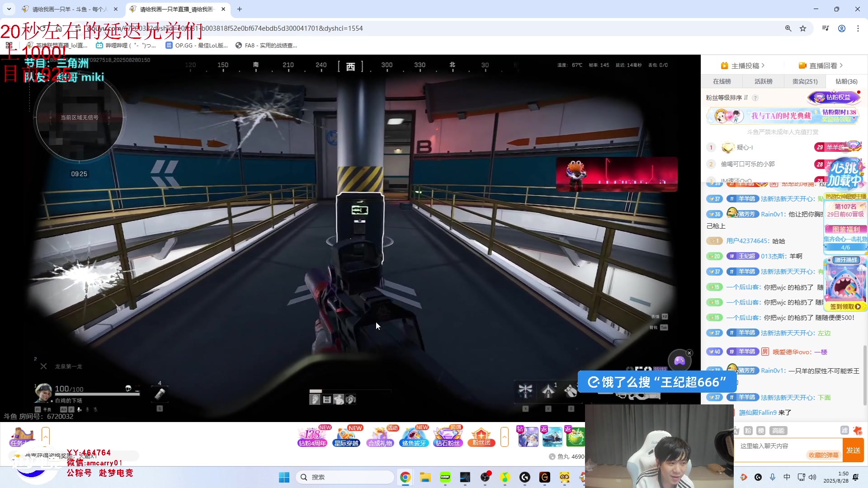Viewport: 868px width, 488px height.
Task: Close the game controller floating button
Action: click(689, 353)
